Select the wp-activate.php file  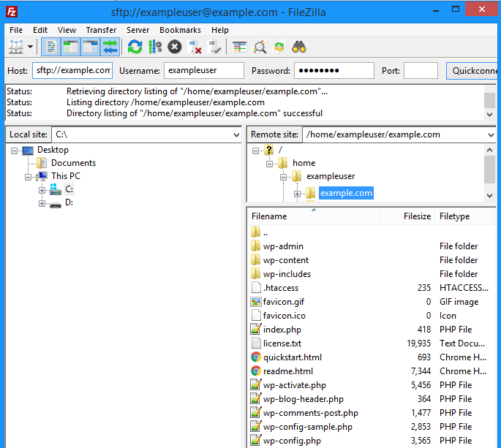[x=372, y=385]
